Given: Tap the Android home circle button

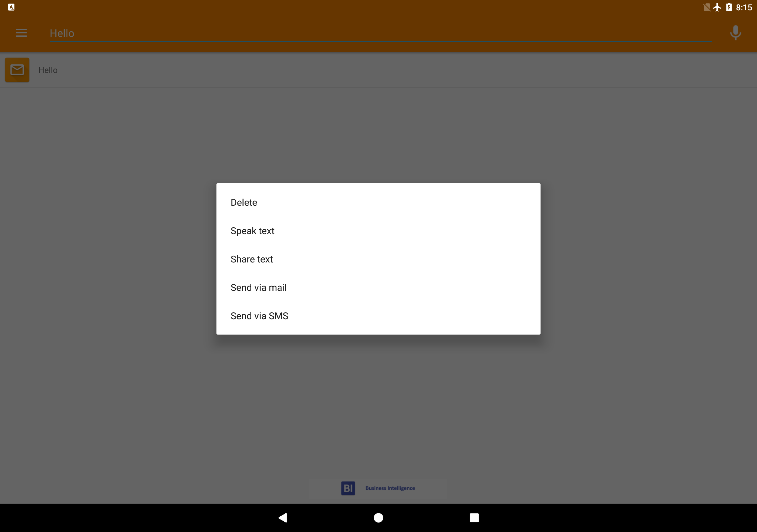Looking at the screenshot, I should (x=378, y=518).
